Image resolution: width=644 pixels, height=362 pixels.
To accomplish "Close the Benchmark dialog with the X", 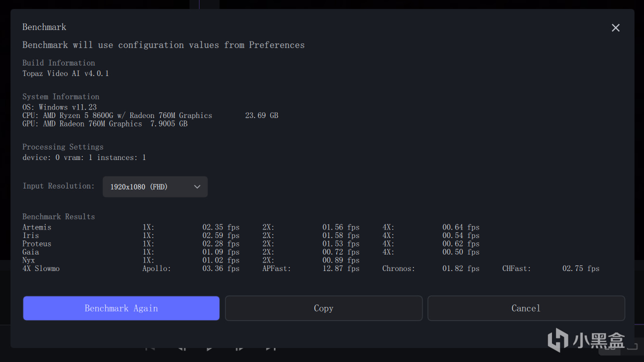I will pos(615,28).
